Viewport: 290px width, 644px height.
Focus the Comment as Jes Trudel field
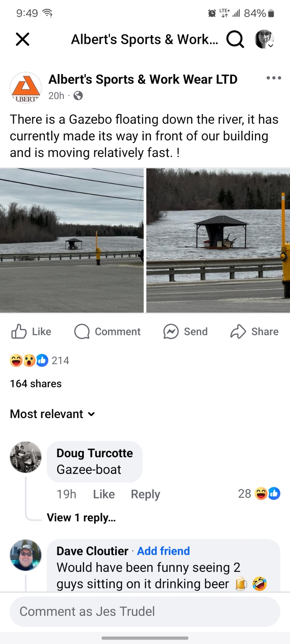click(x=145, y=611)
